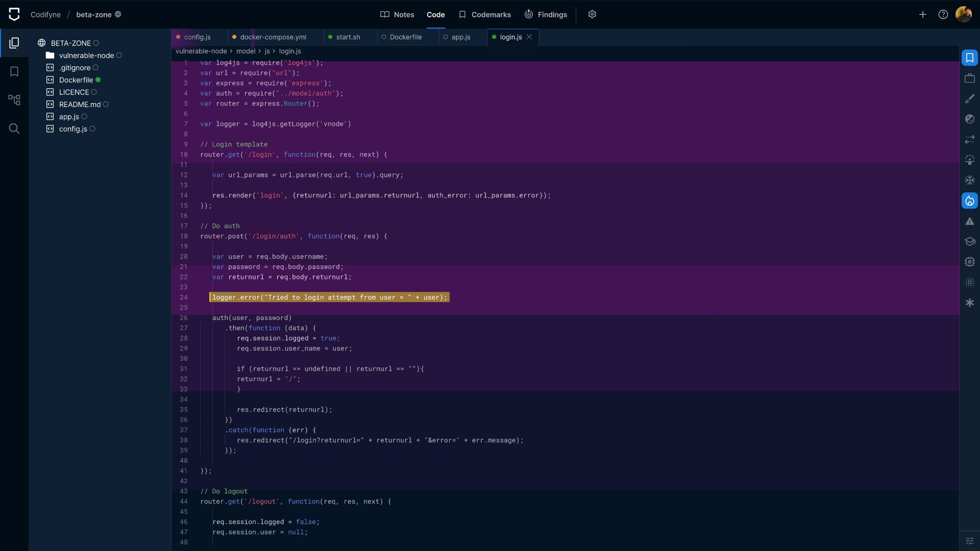Image resolution: width=980 pixels, height=551 pixels.
Task: Open README.md in the file tree
Action: (x=80, y=105)
